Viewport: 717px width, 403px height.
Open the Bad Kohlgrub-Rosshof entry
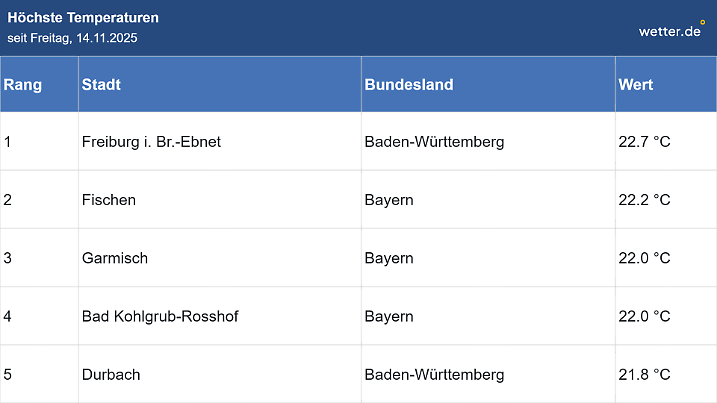160,317
